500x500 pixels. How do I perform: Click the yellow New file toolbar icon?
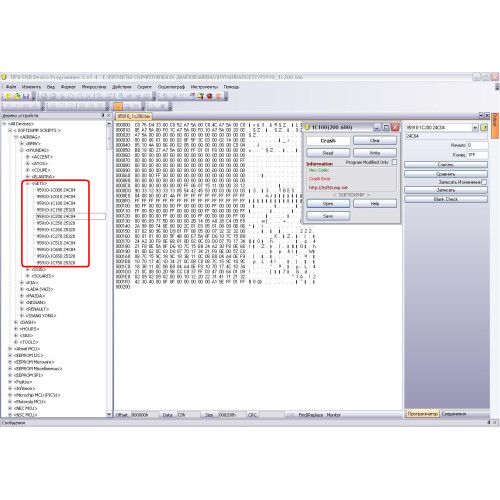click(9, 96)
